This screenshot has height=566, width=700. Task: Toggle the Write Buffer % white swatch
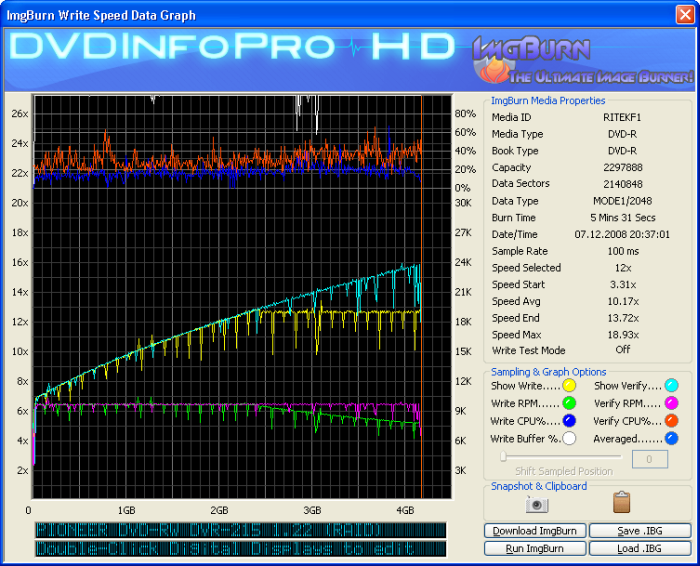click(569, 438)
